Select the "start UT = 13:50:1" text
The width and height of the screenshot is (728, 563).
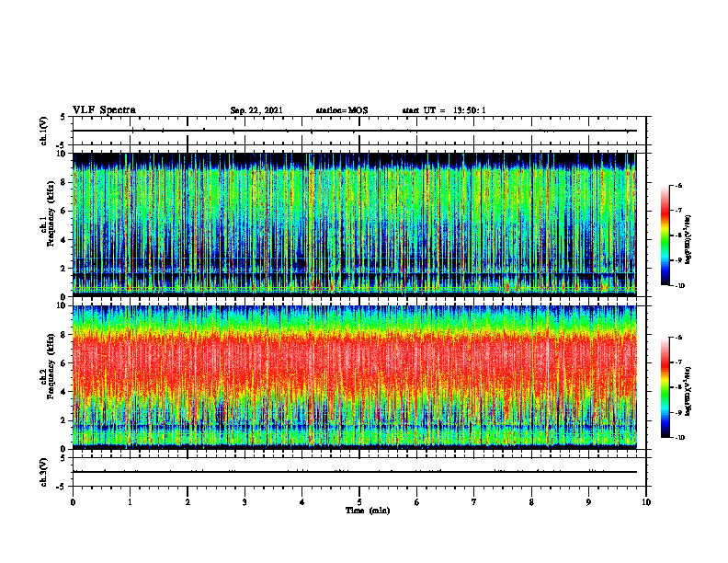(444, 110)
